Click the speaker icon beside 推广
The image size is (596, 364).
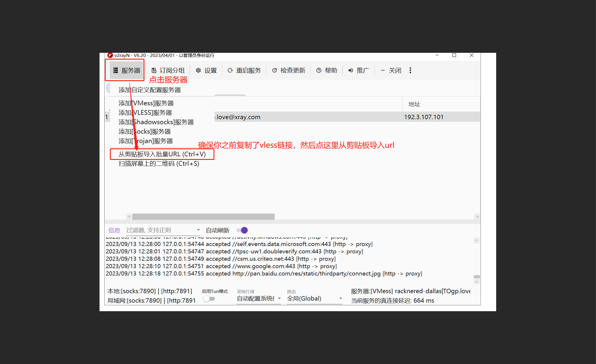click(351, 70)
